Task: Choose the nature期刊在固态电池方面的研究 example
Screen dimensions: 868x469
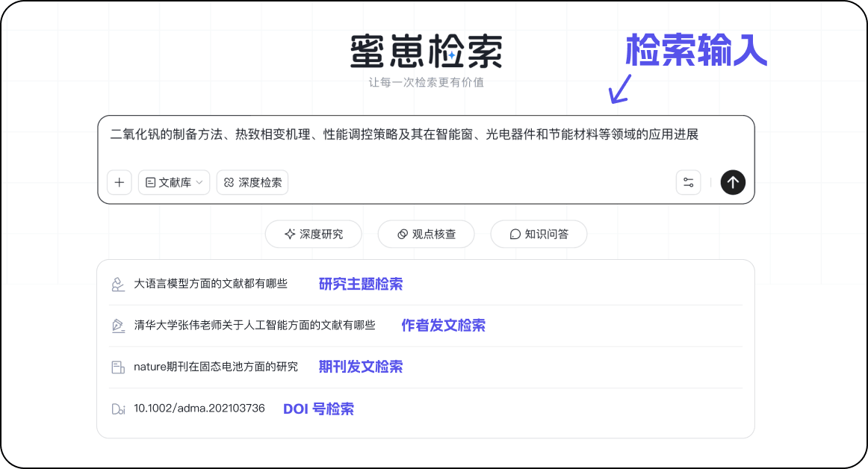Action: [216, 367]
